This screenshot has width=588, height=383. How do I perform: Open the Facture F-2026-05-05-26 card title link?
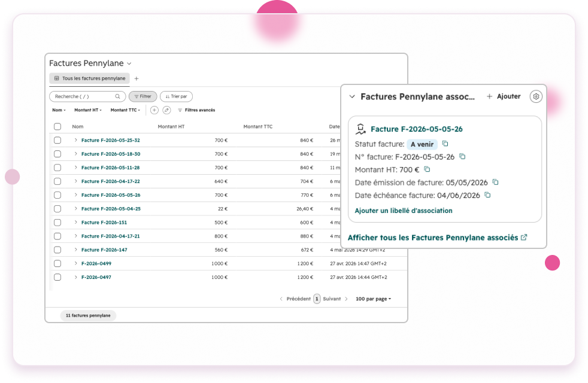point(417,129)
